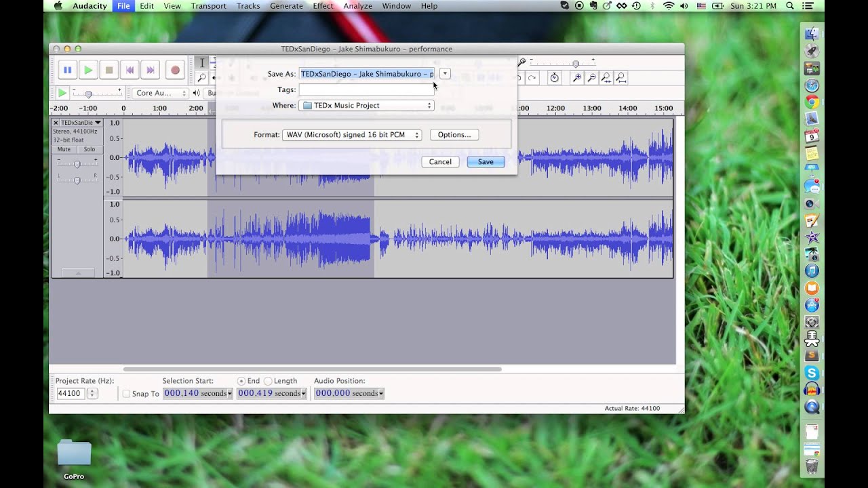Open the Effect menu
Viewport: 868px width, 488px height.
click(x=323, y=5)
